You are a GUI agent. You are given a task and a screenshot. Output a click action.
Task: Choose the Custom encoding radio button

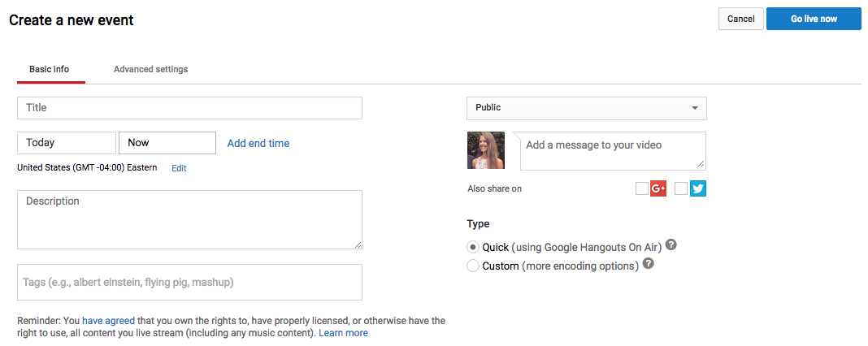[473, 266]
